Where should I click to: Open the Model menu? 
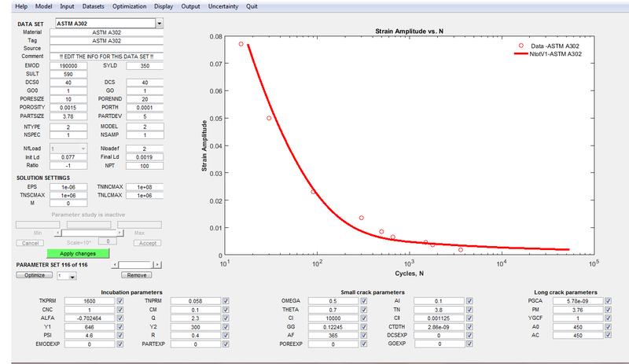[43, 6]
